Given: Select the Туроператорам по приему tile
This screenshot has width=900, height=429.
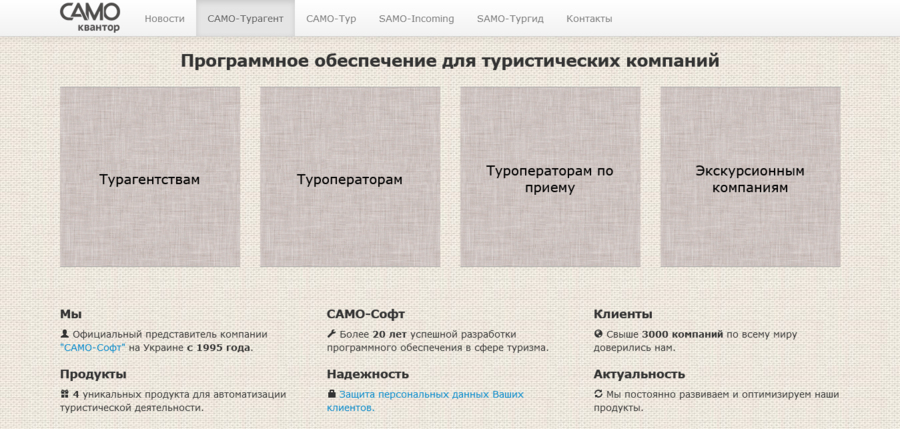Looking at the screenshot, I should tap(550, 177).
